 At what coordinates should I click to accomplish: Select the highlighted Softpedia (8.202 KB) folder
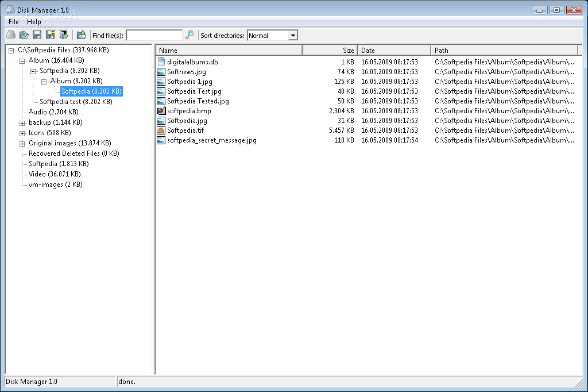click(91, 91)
